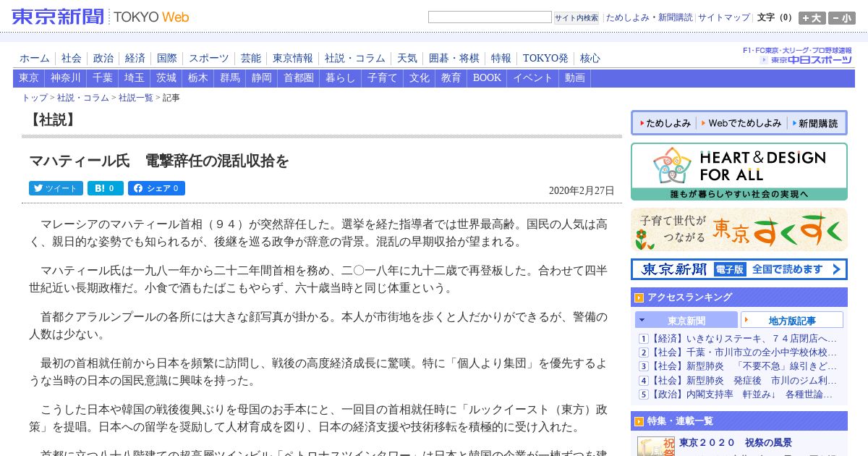Open the 芸能 menu item

coord(251,58)
